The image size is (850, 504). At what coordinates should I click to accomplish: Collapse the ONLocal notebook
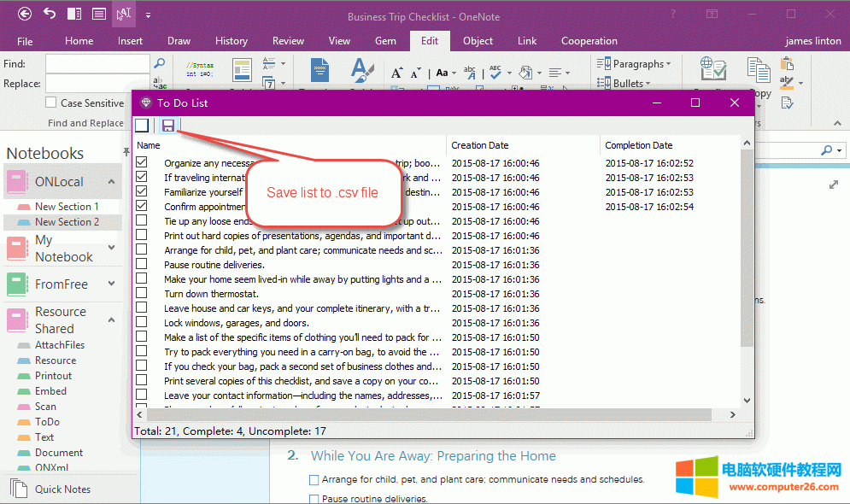click(111, 181)
